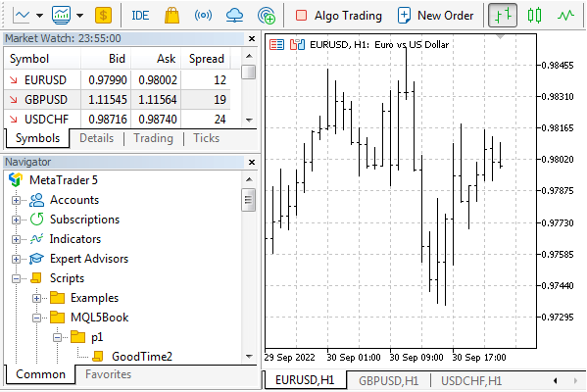The image size is (587, 392).
Task: Select GBPUSD row in Market Watch
Action: pyautogui.click(x=118, y=100)
